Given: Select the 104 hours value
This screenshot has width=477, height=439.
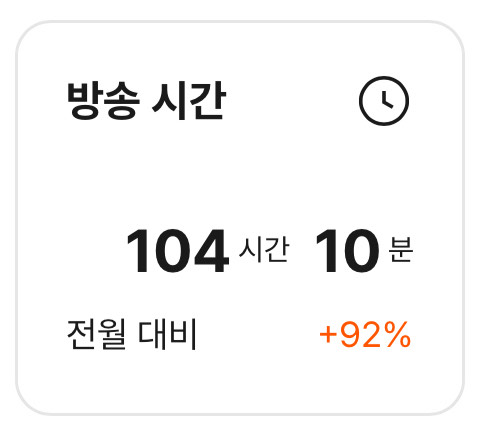Looking at the screenshot, I should 177,251.
